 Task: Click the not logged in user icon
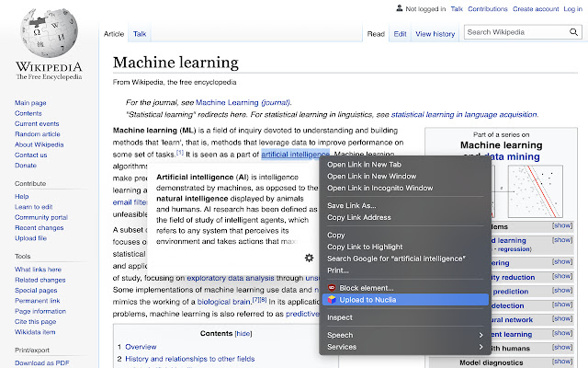pyautogui.click(x=400, y=8)
